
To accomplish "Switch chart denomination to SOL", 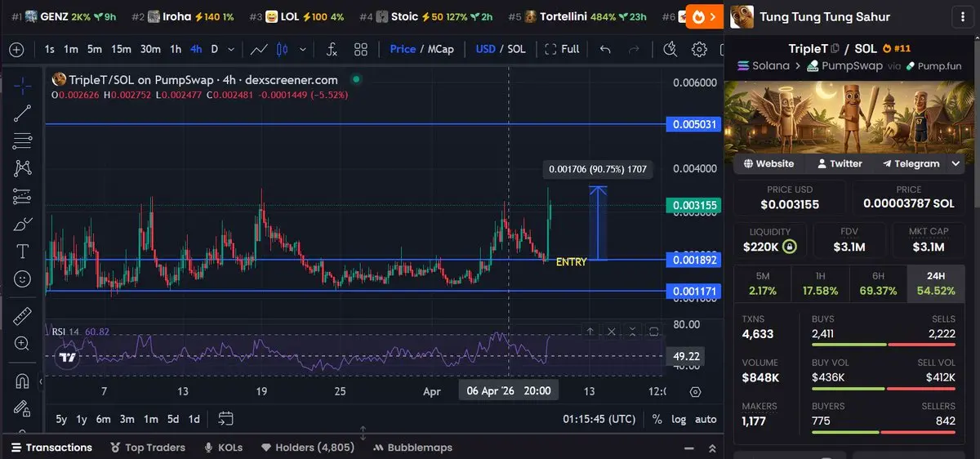I will 516,49.
